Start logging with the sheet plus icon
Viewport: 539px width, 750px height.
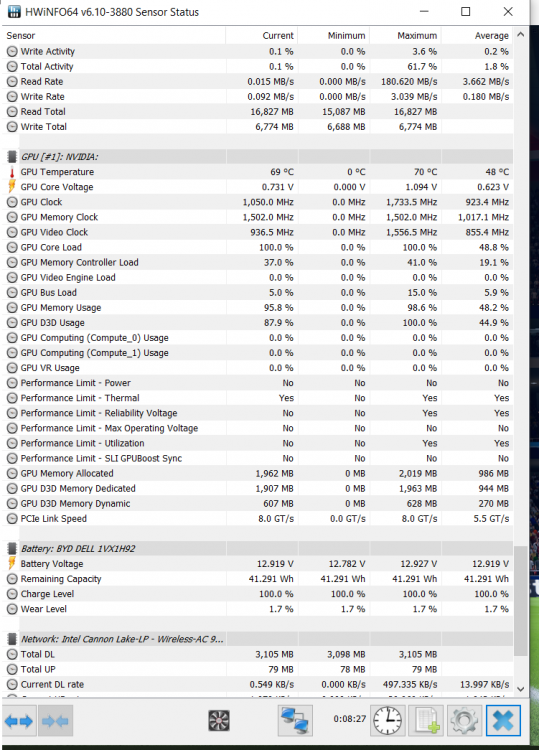(x=427, y=720)
